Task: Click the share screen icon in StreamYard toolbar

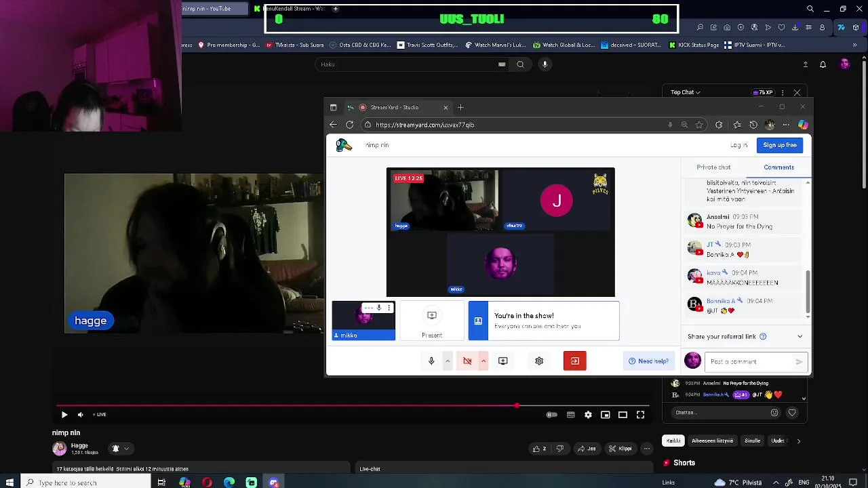Action: 503,361
